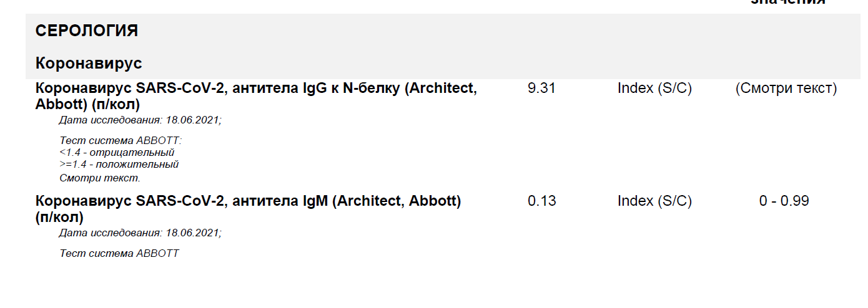Image resolution: width=868 pixels, height=308 pixels.
Task: Click the (п/кол) text under IgM title
Action: coord(60,218)
